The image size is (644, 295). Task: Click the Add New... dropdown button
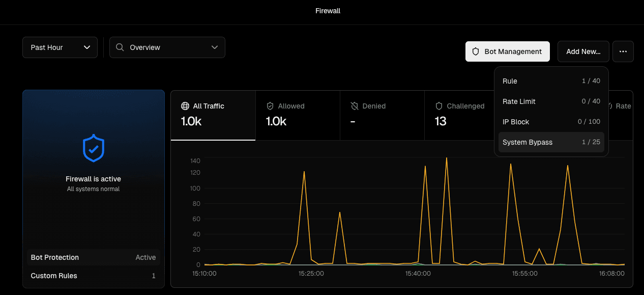(x=583, y=51)
